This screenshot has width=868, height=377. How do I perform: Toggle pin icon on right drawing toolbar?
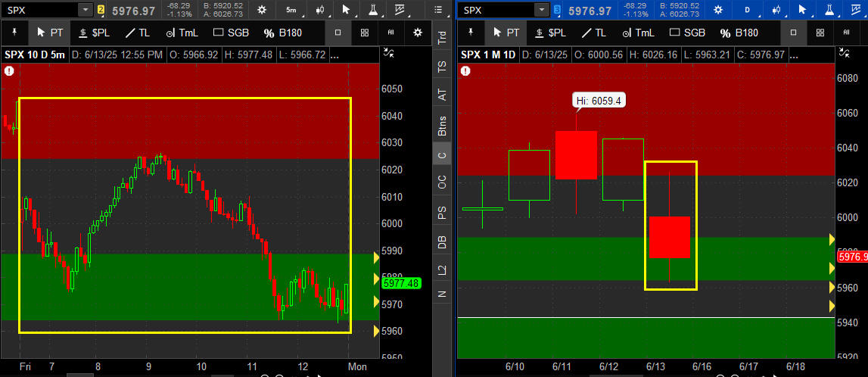[x=471, y=33]
